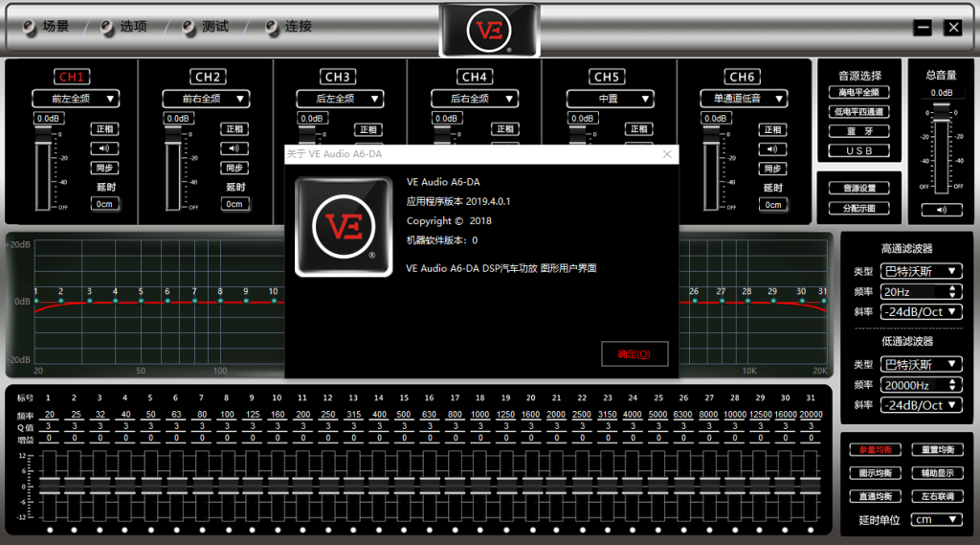Click the 辅助显示 button

[x=938, y=473]
